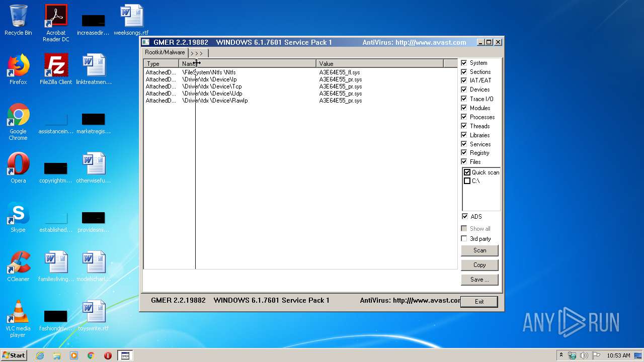Open the otherwisefu... Word document
This screenshot has width=644, height=362.
94,168
